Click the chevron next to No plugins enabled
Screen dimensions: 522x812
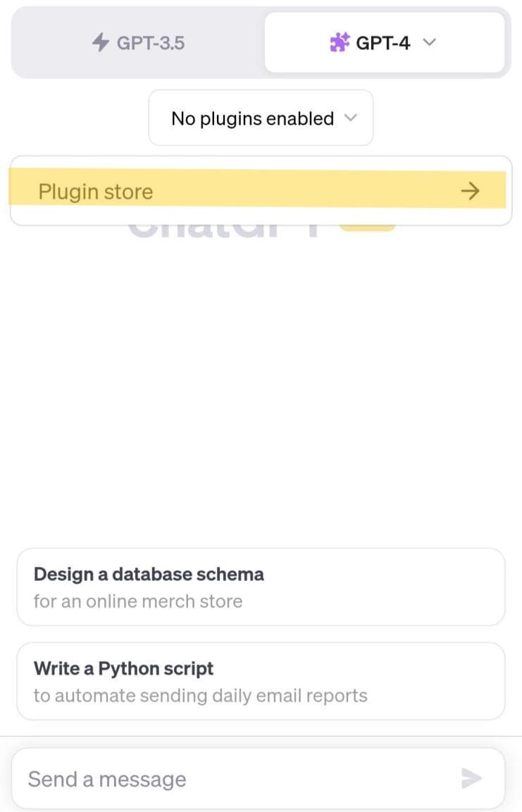351,118
